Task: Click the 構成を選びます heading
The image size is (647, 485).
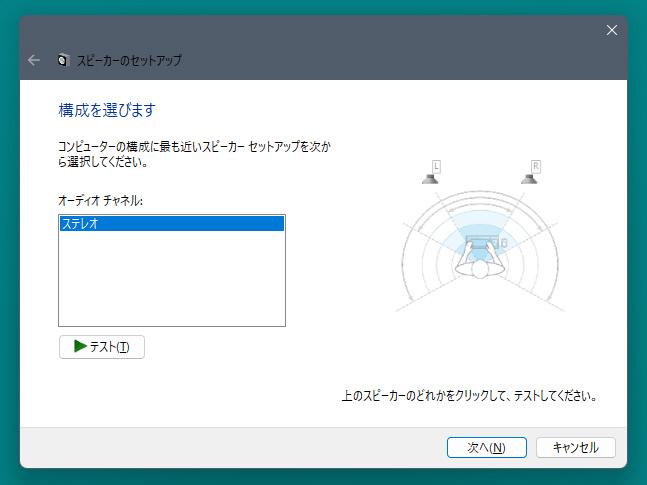Action: point(107,110)
